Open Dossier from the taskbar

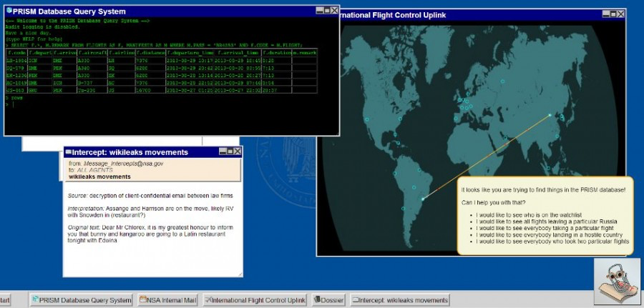pyautogui.click(x=328, y=300)
